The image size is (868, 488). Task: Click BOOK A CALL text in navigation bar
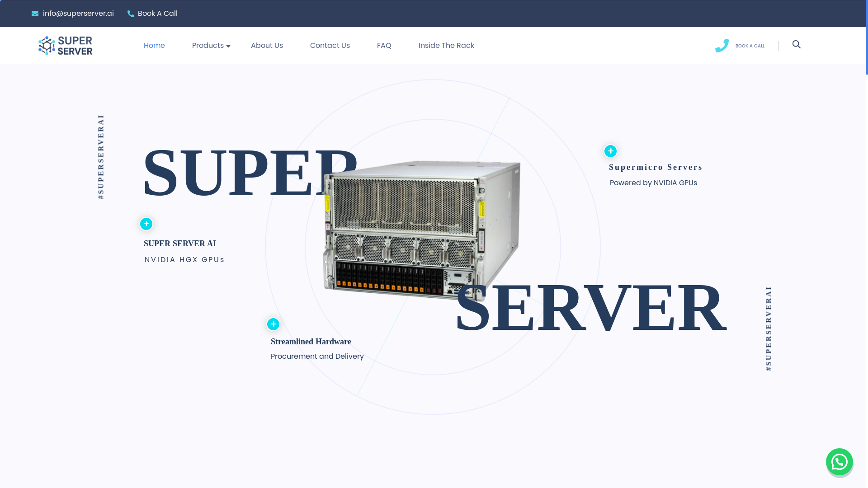750,46
